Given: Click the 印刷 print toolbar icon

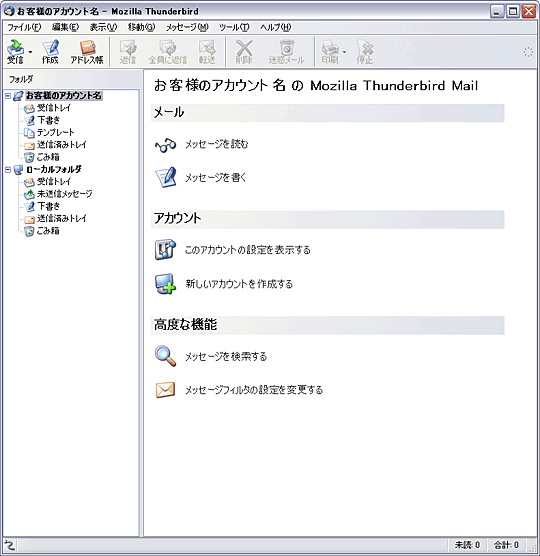Looking at the screenshot, I should pyautogui.click(x=330, y=52).
